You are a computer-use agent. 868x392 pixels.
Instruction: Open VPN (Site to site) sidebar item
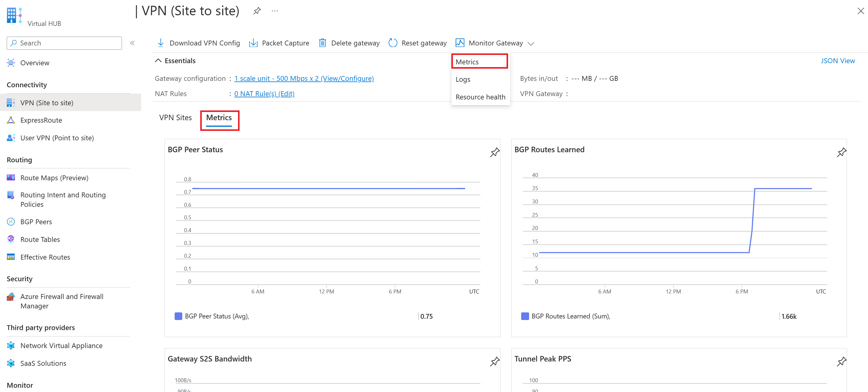click(x=70, y=102)
